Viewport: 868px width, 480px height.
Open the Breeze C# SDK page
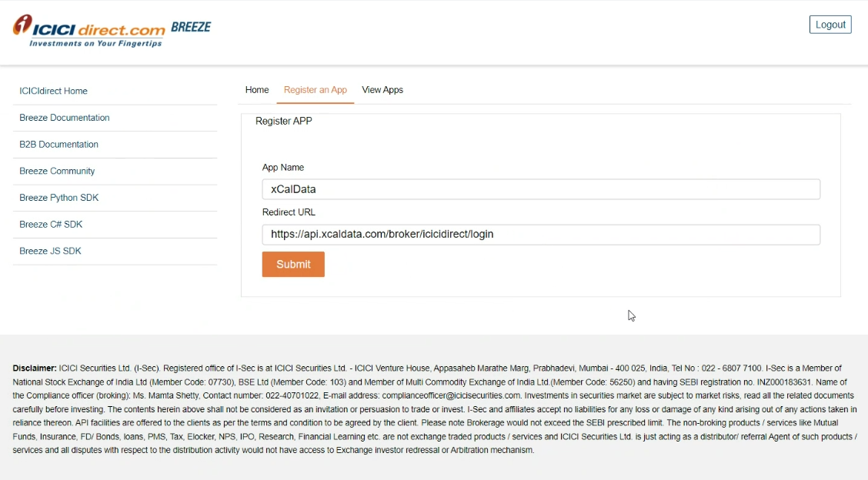[x=51, y=224]
